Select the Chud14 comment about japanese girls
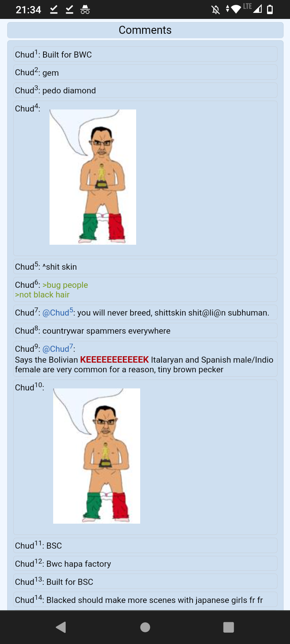Viewport: 290px width, 644px height. pos(145,600)
